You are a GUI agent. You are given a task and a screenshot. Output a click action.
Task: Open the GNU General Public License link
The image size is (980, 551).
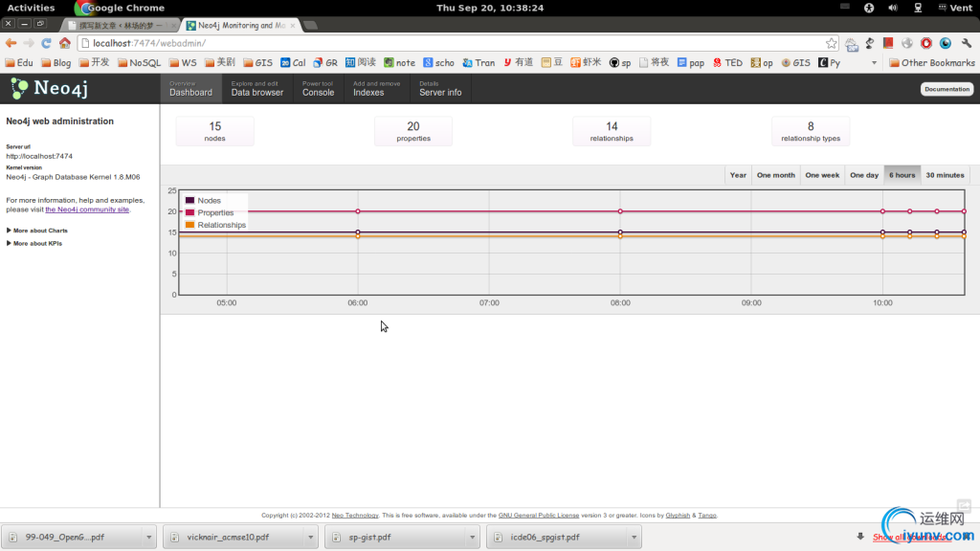coord(539,516)
